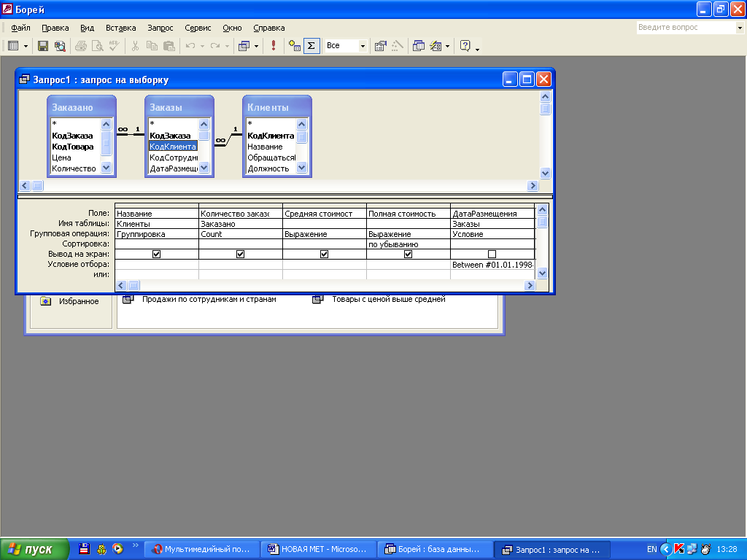The image size is (747, 560).
Task: Open the пуск Start button
Action: (x=34, y=549)
